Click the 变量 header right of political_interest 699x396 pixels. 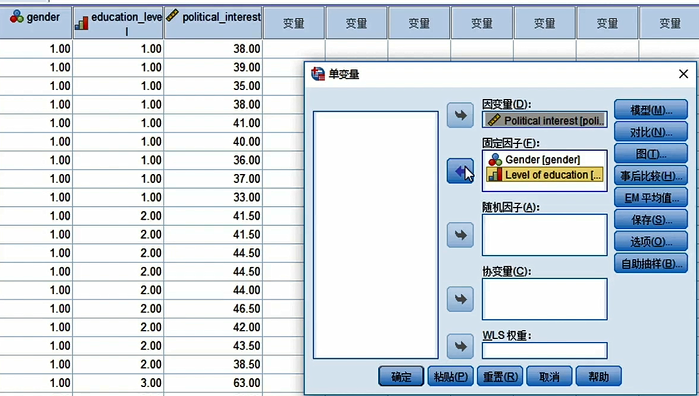pos(294,23)
